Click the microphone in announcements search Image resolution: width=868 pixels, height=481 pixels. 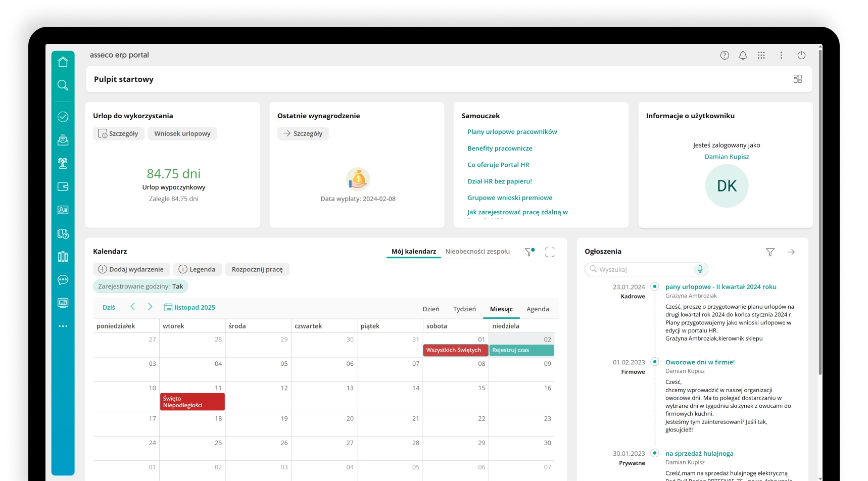point(700,269)
